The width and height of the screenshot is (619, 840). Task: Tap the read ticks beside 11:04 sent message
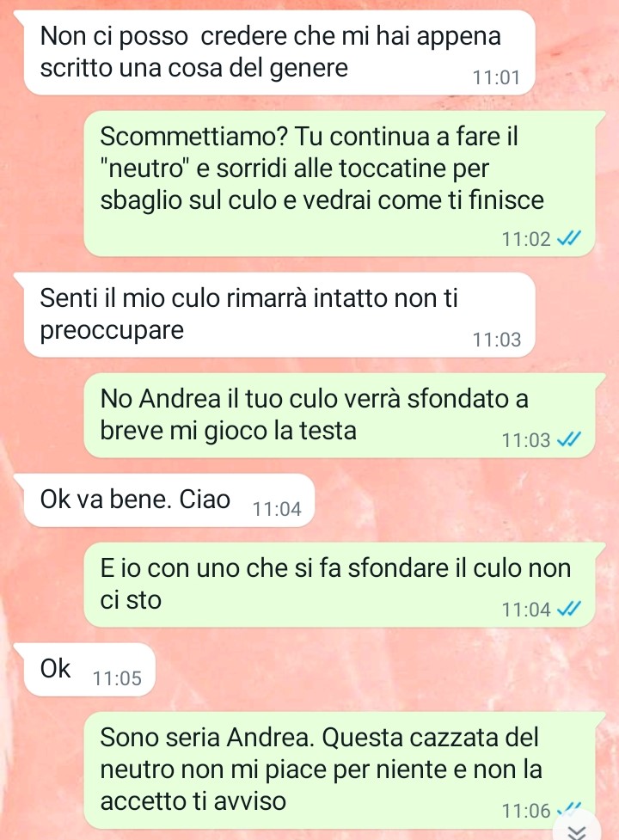pos(568,609)
